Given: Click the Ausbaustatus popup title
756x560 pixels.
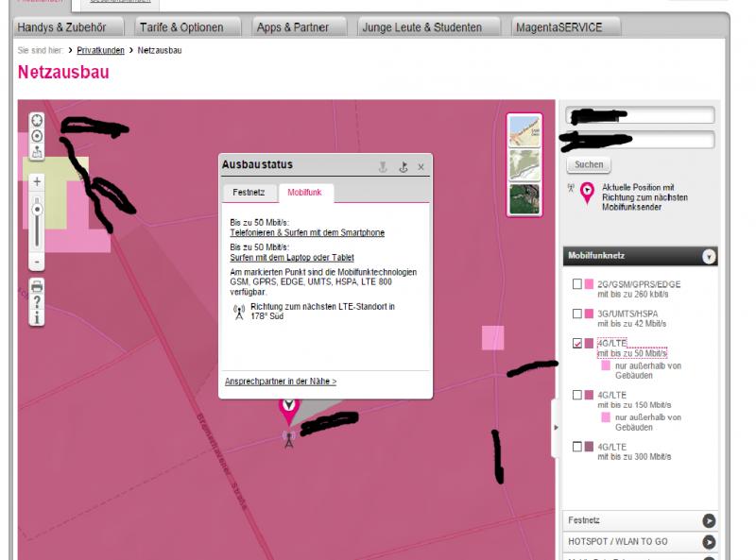Looking at the screenshot, I should (x=257, y=165).
